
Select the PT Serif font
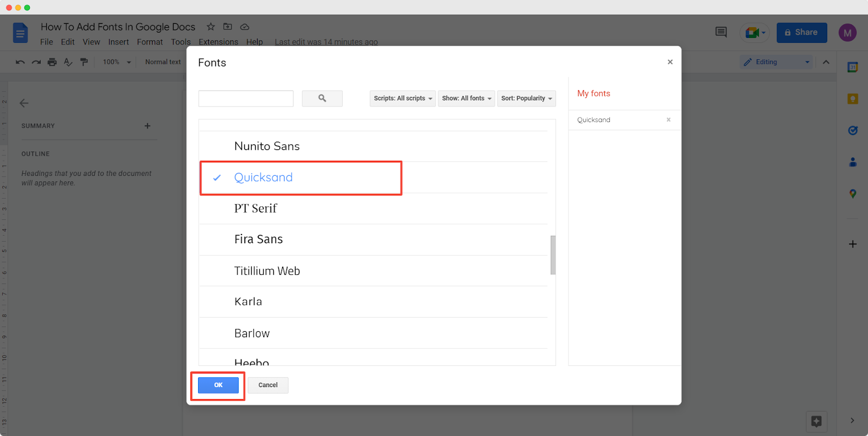point(373,208)
